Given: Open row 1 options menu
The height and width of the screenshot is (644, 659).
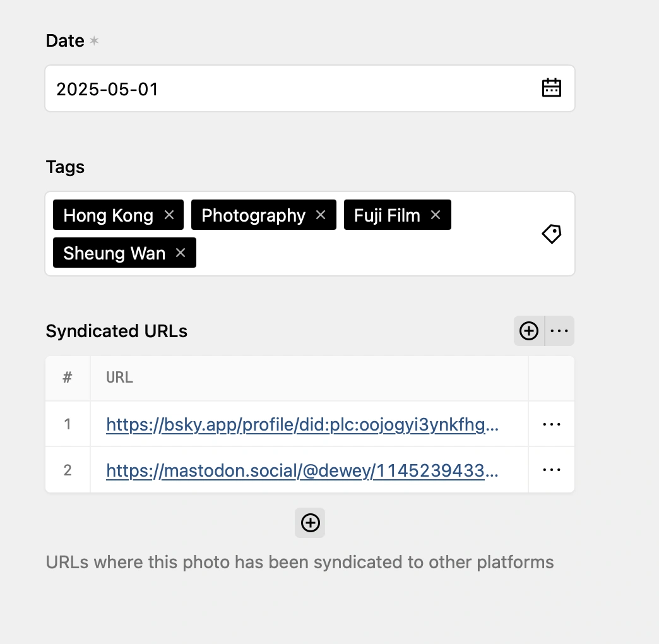Looking at the screenshot, I should 552,424.
